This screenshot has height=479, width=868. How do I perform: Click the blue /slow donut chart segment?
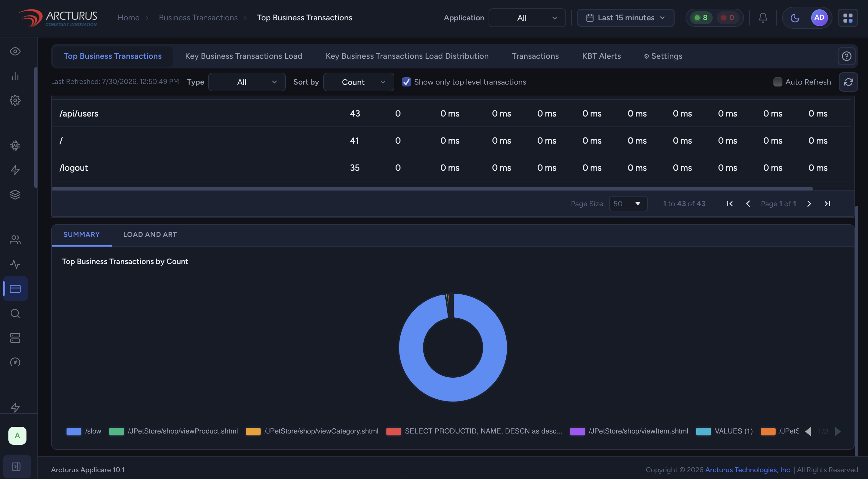pyautogui.click(x=453, y=389)
